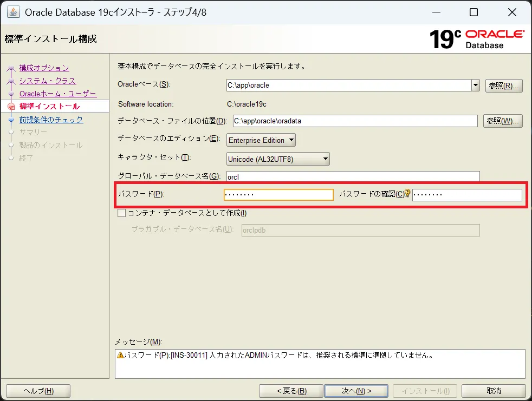Click the lightbulb hint icon beside password confirmation

coord(407,193)
